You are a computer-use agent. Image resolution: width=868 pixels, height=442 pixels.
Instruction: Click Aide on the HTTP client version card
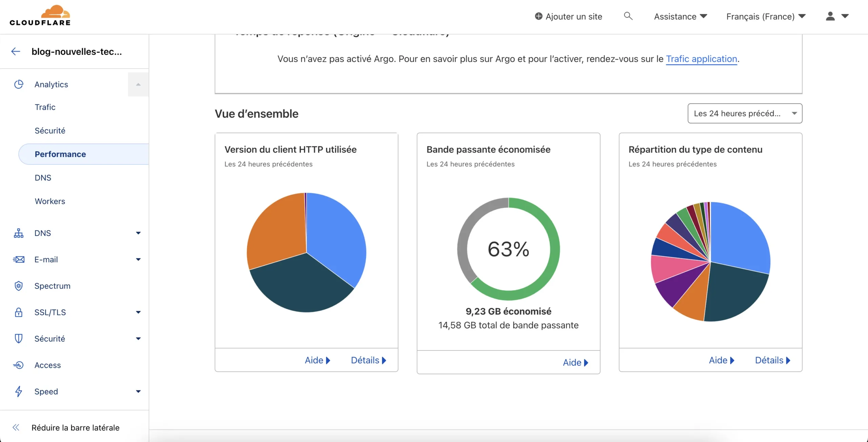[x=317, y=360]
